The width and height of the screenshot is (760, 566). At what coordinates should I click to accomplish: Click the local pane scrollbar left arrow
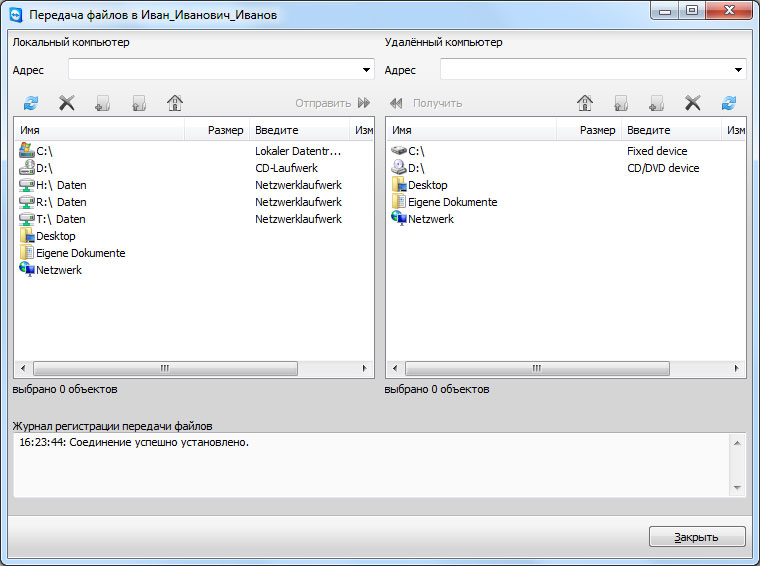pos(23,368)
